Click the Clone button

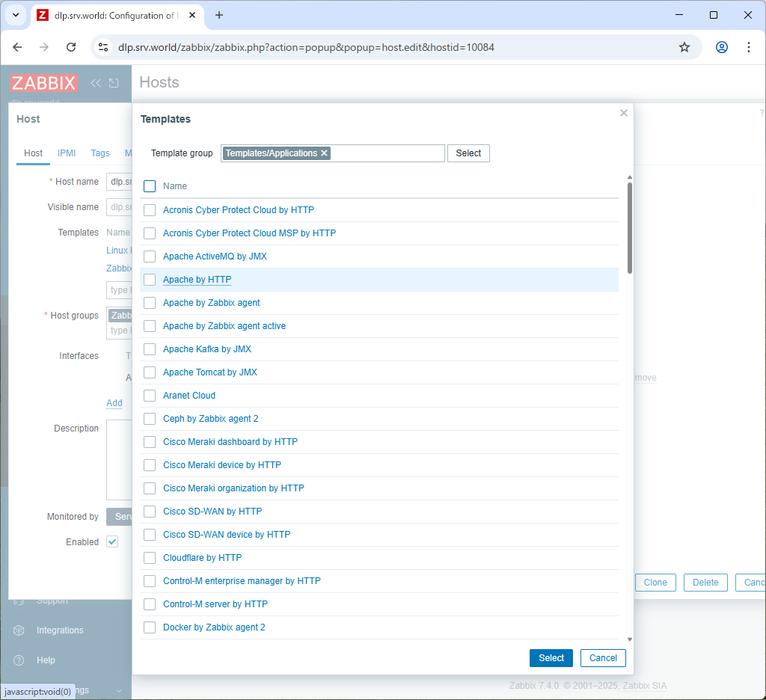tap(655, 583)
